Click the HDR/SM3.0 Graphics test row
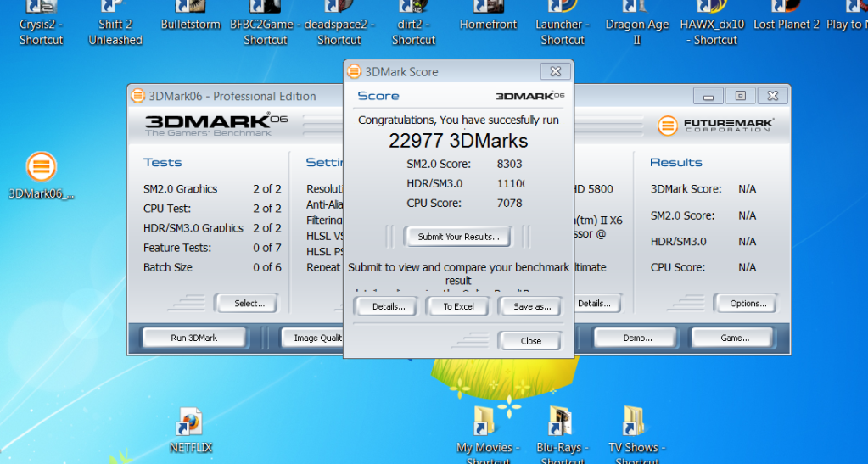 click(212, 228)
